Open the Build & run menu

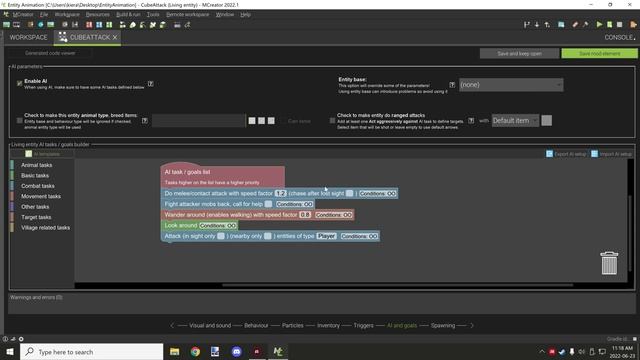tap(128, 14)
